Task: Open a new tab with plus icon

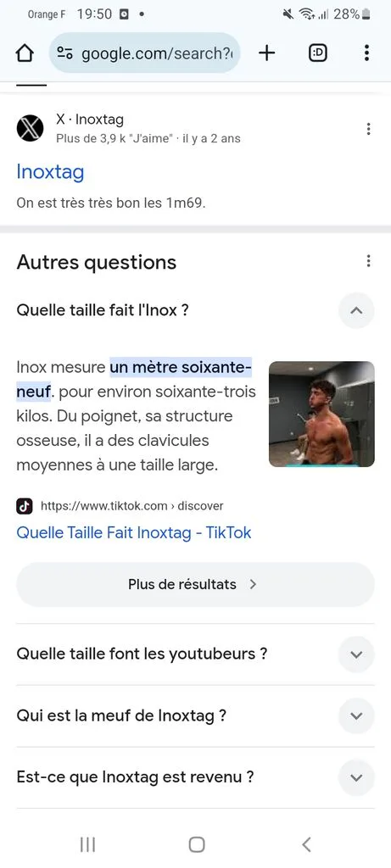Action: [x=267, y=53]
